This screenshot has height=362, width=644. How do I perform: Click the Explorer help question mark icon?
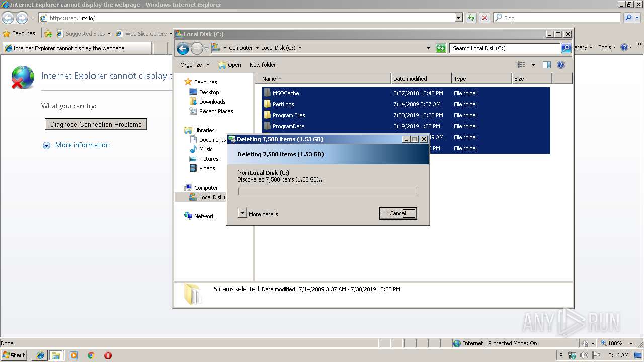561,65
